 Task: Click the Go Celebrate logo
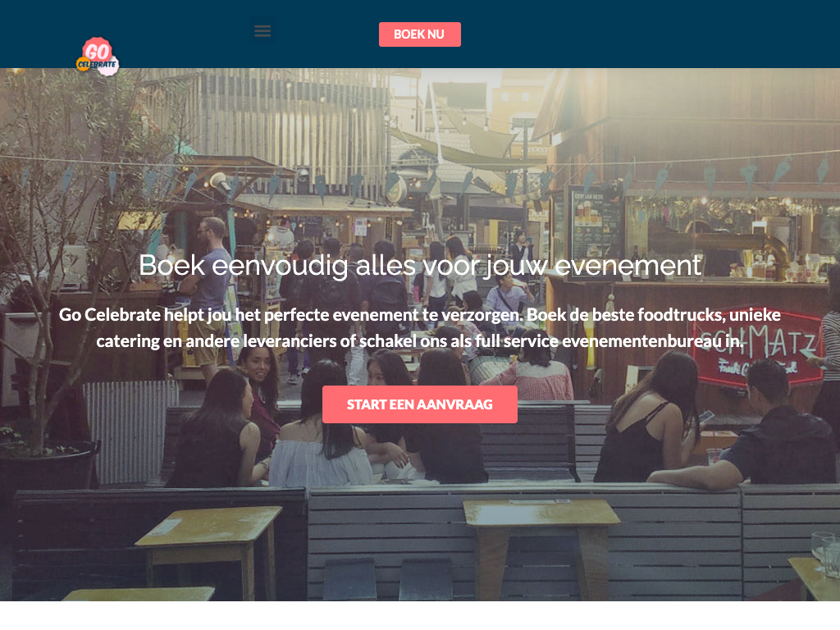tap(98, 57)
